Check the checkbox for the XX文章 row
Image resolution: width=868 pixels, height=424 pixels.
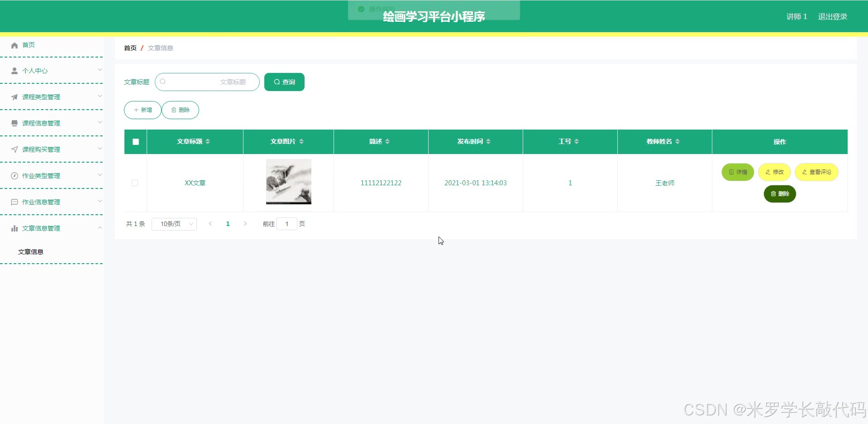(x=135, y=183)
